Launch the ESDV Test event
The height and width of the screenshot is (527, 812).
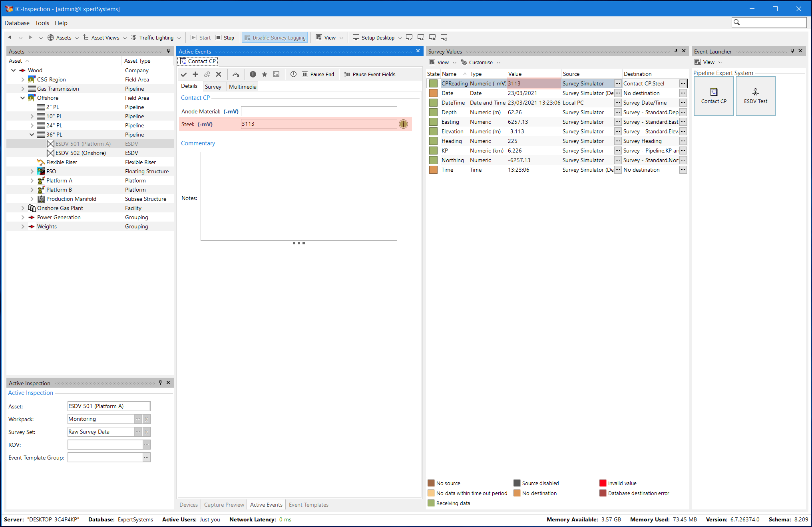point(755,96)
